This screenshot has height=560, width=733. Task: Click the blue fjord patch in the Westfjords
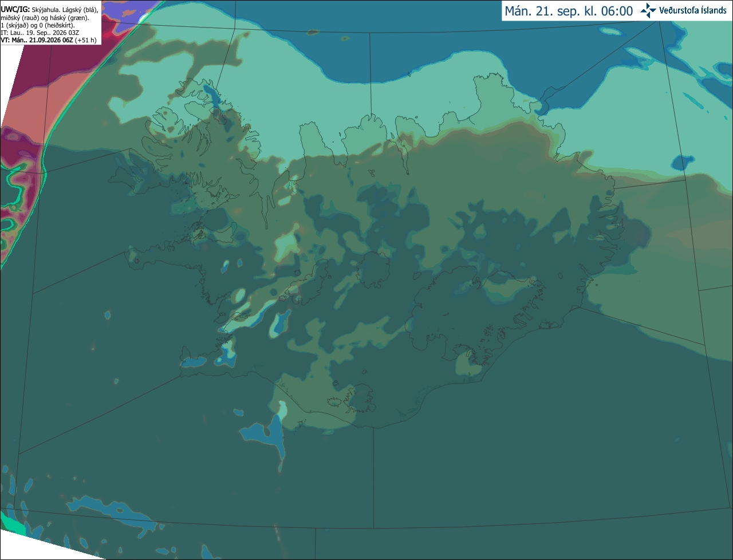pyautogui.click(x=211, y=94)
